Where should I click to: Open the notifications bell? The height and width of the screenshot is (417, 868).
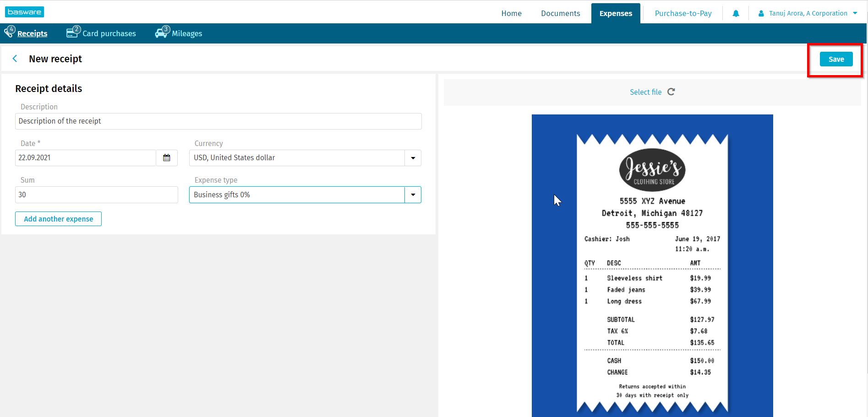pyautogui.click(x=736, y=13)
